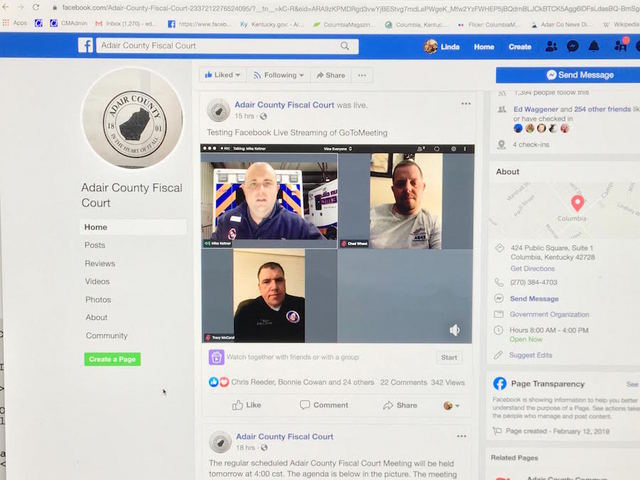Click the live post page avatar
This screenshot has width=640, height=480.
218,110
